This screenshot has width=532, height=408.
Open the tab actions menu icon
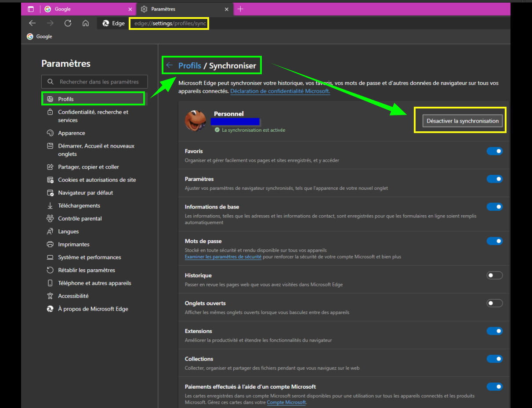click(31, 9)
